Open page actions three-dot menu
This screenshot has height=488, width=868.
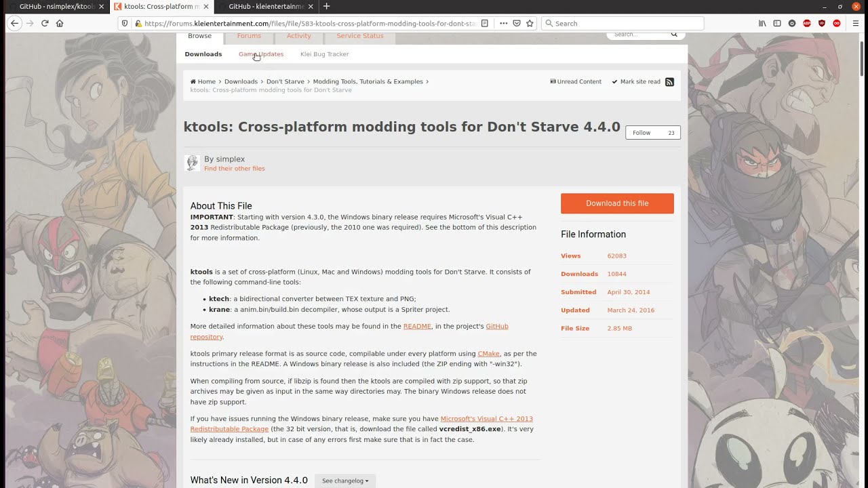(x=503, y=23)
